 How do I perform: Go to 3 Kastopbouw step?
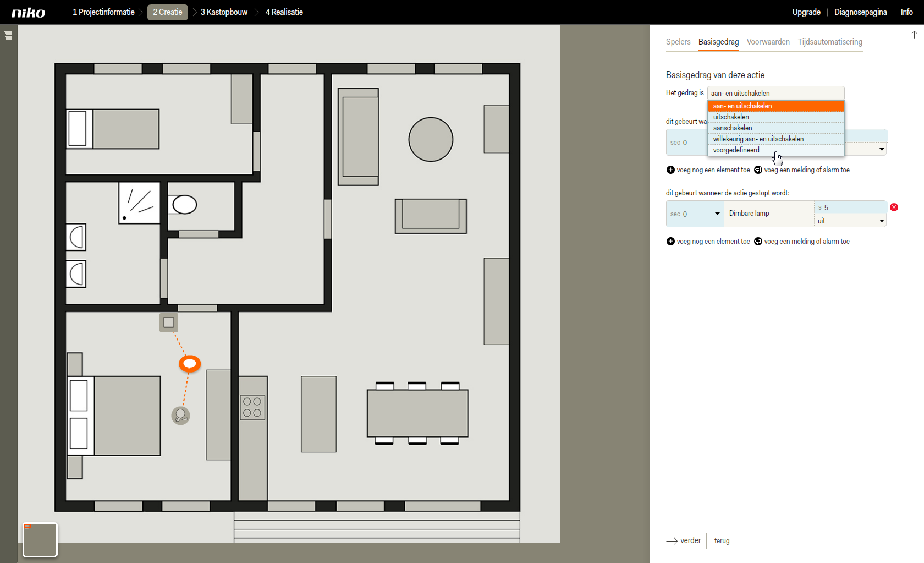[224, 12]
